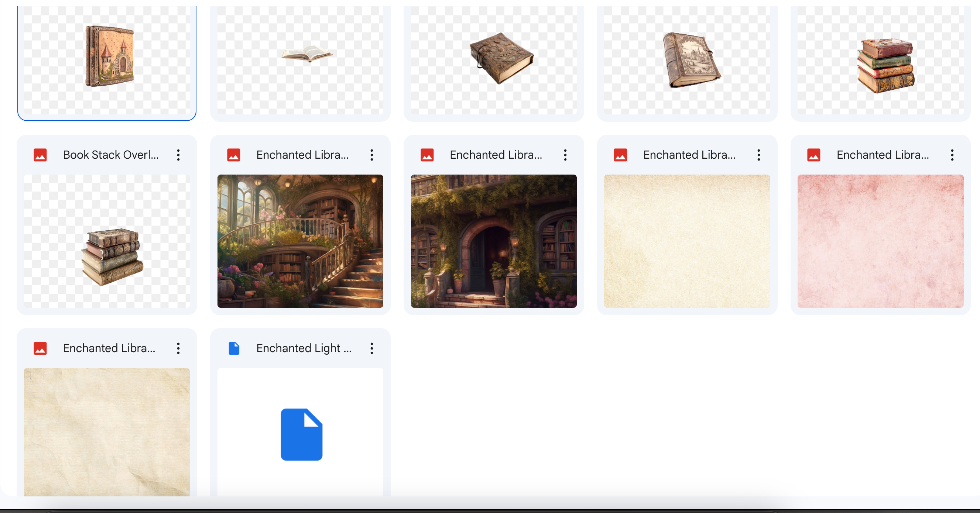The image size is (980, 513).
Task: Click the red image icon above the pink texture
Action: 813,155
